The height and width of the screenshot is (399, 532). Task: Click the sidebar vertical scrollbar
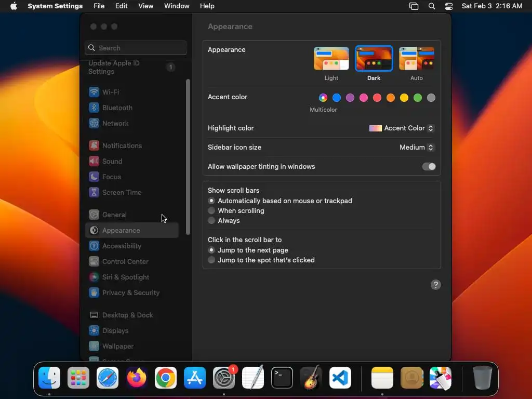[188, 157]
